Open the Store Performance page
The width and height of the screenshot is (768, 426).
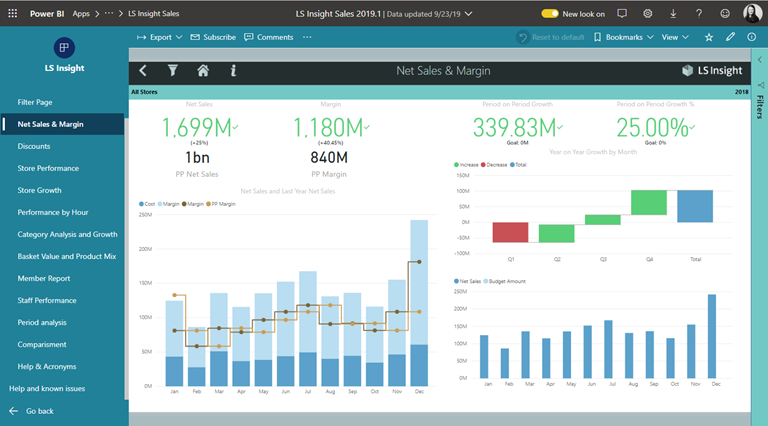48,168
